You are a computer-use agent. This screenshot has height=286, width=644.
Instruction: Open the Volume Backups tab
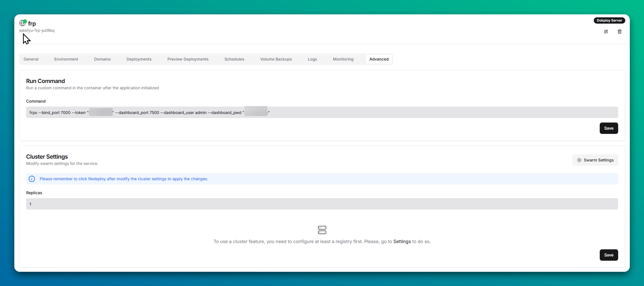276,59
